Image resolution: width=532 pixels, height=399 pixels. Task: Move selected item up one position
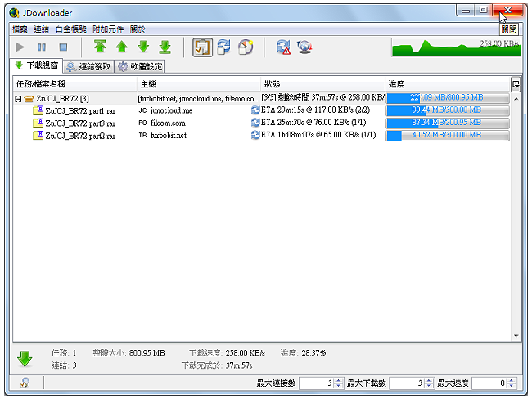coord(122,47)
